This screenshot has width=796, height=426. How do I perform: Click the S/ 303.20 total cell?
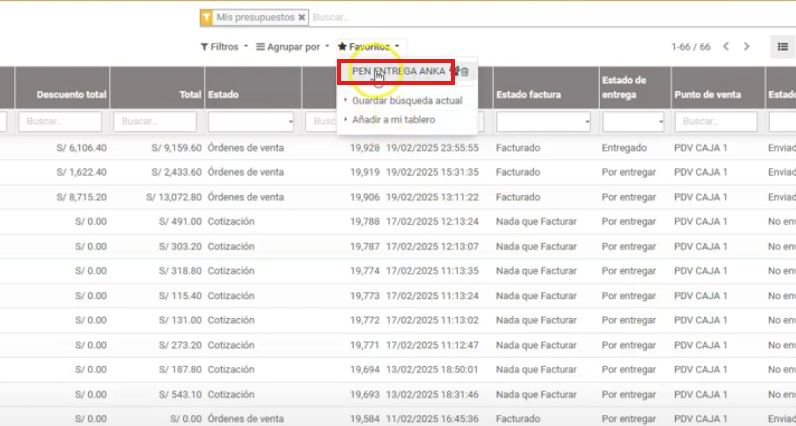coord(180,246)
